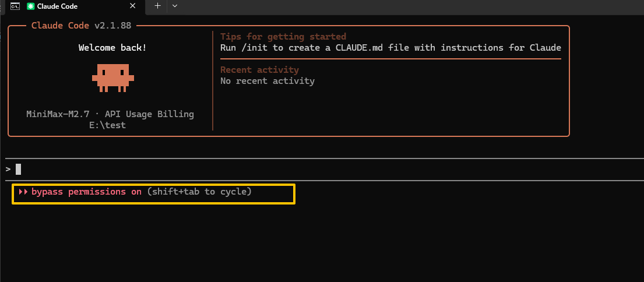Click the 'No recent activity' text
The height and width of the screenshot is (282, 644).
point(268,81)
